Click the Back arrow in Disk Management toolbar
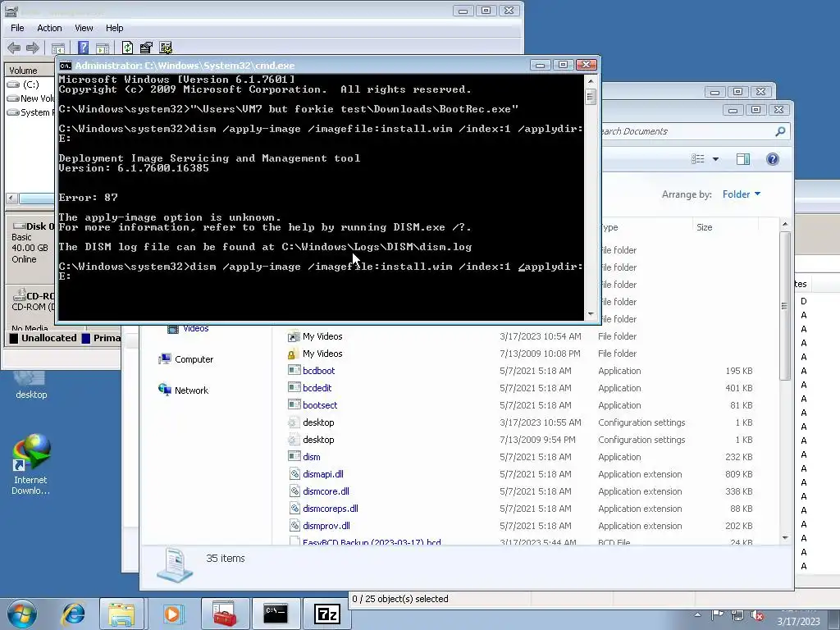This screenshot has height=630, width=840. pyautogui.click(x=15, y=48)
